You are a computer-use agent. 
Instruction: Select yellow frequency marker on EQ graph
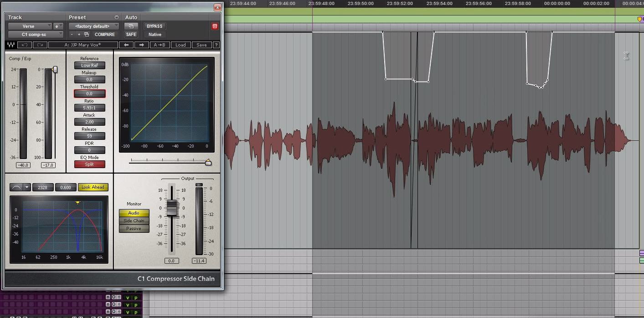click(x=78, y=202)
